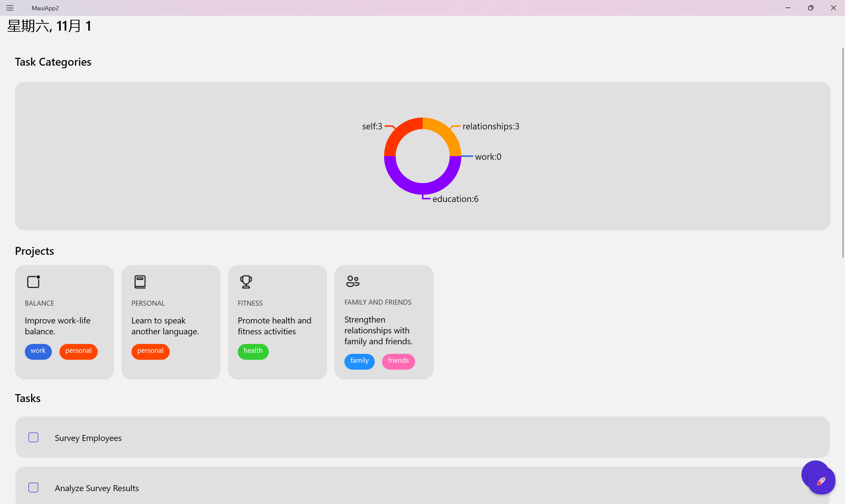Restore down the app window

point(811,8)
